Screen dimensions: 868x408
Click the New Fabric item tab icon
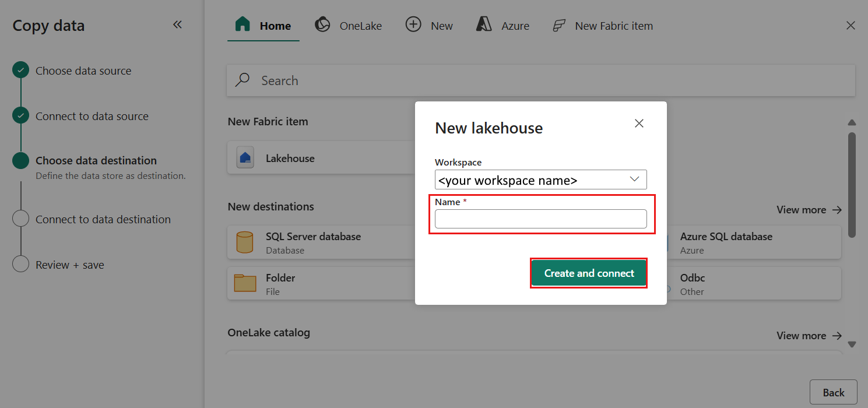(x=559, y=25)
